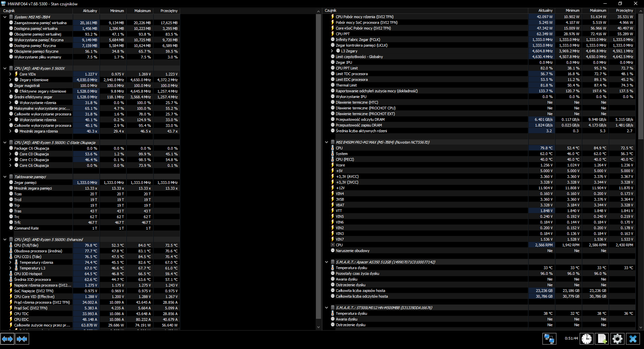The height and width of the screenshot is (349, 644).
Task: Select the Infinity Fabric Zegar (FCLK) row
Action: coord(479,40)
